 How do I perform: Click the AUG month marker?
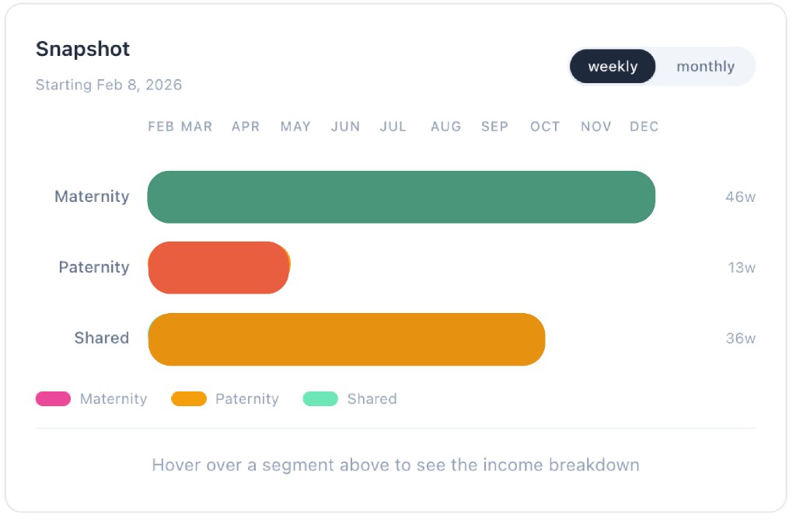(445, 127)
